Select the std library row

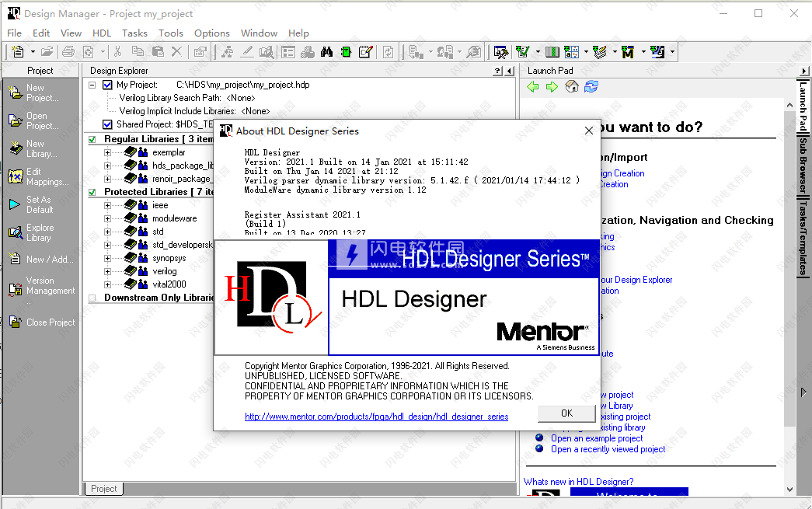(x=158, y=232)
